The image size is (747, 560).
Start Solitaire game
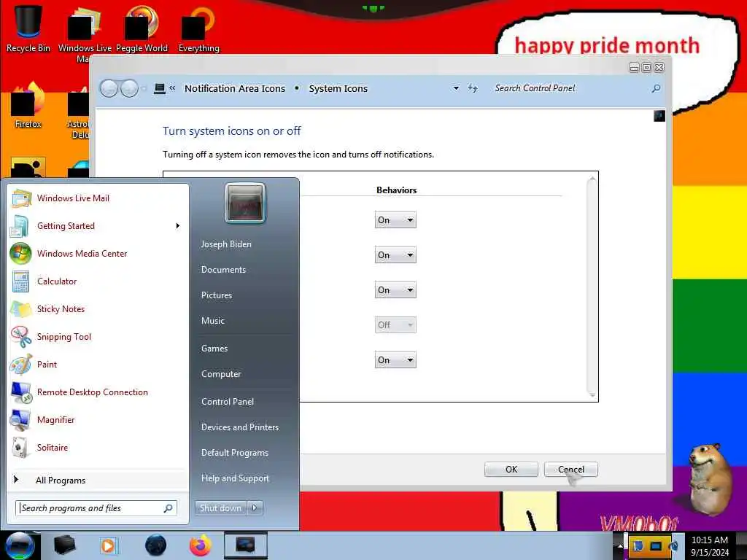[x=98, y=447]
